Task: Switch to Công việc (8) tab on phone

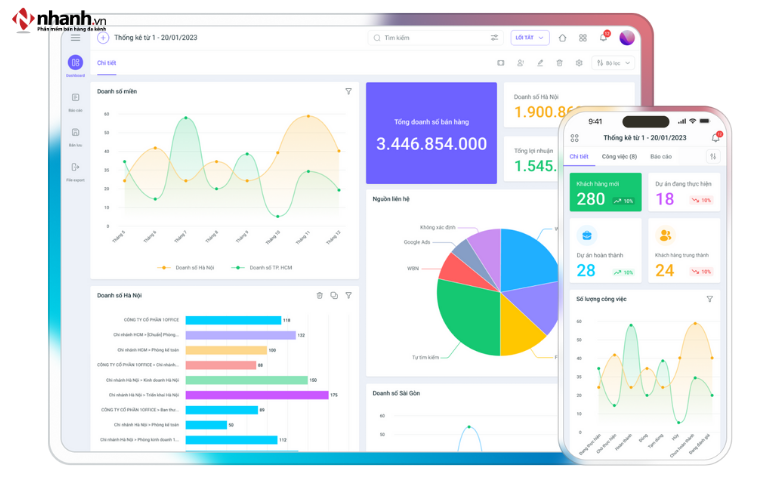Action: pos(619,157)
